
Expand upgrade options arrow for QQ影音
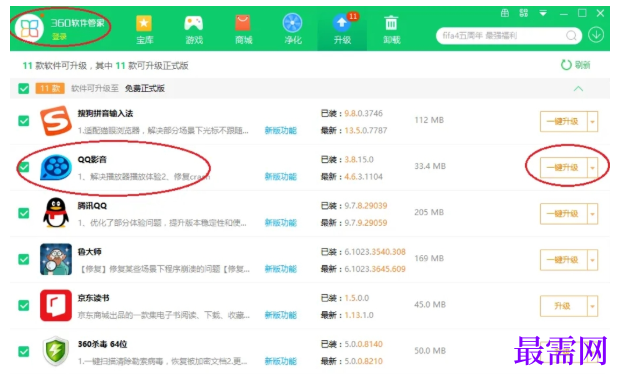tap(592, 168)
